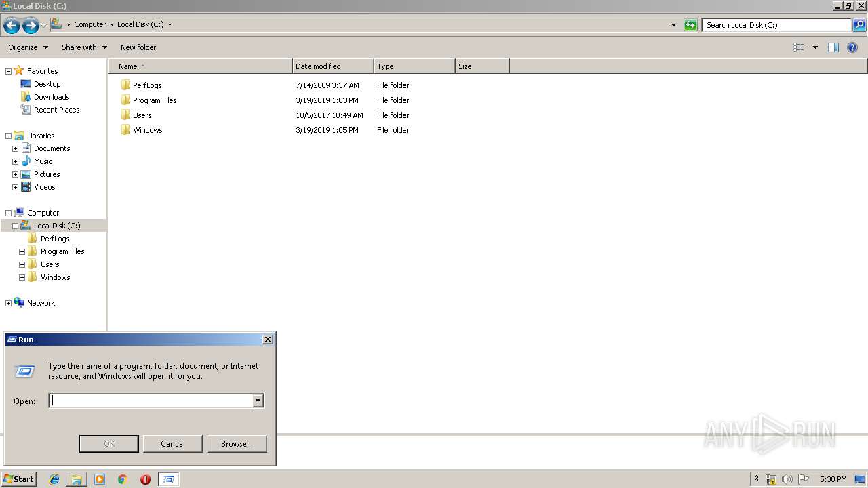The image size is (868, 488).
Task: Open the Organize menu
Action: point(28,47)
